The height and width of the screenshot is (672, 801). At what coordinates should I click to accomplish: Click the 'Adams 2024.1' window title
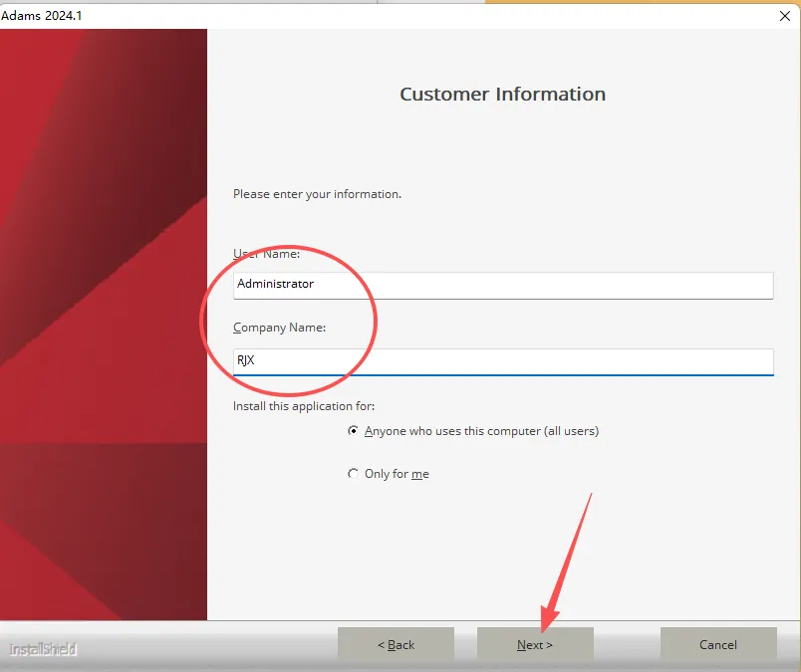[x=42, y=15]
